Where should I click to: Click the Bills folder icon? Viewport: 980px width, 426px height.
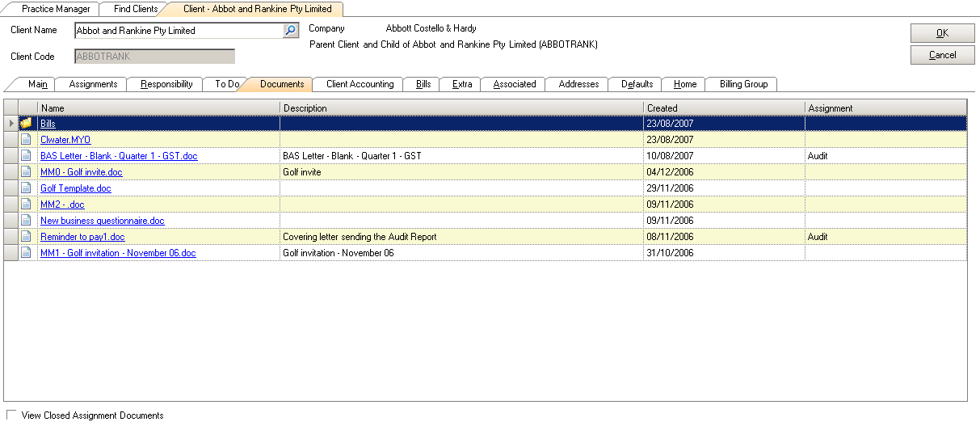click(x=27, y=124)
